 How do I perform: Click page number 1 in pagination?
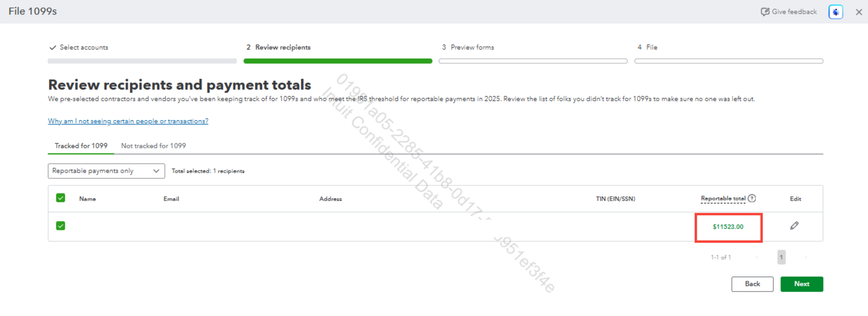click(781, 257)
